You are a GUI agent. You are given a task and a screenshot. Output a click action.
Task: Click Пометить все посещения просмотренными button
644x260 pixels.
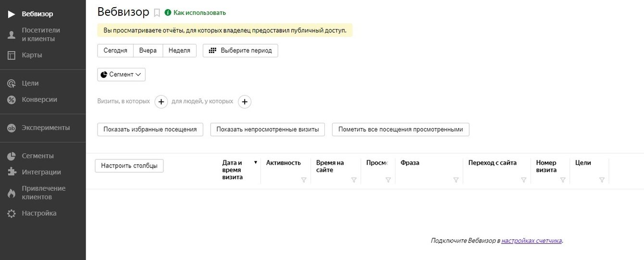click(400, 130)
